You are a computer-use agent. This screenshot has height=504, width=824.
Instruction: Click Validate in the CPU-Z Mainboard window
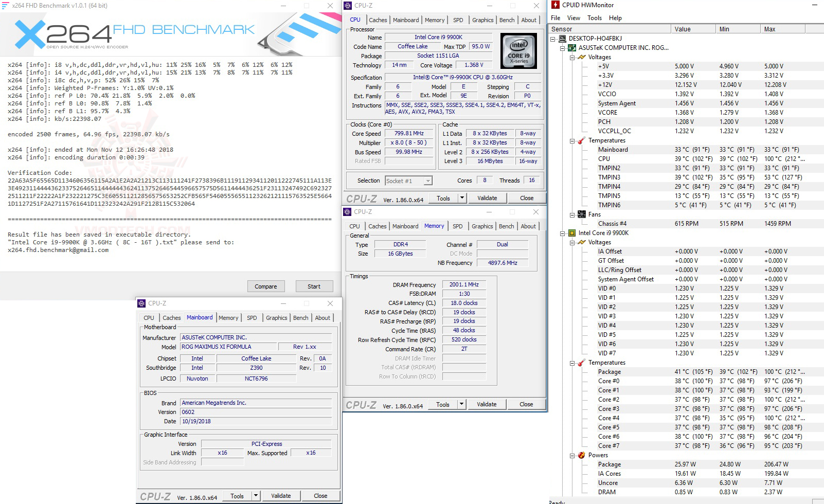click(x=281, y=495)
